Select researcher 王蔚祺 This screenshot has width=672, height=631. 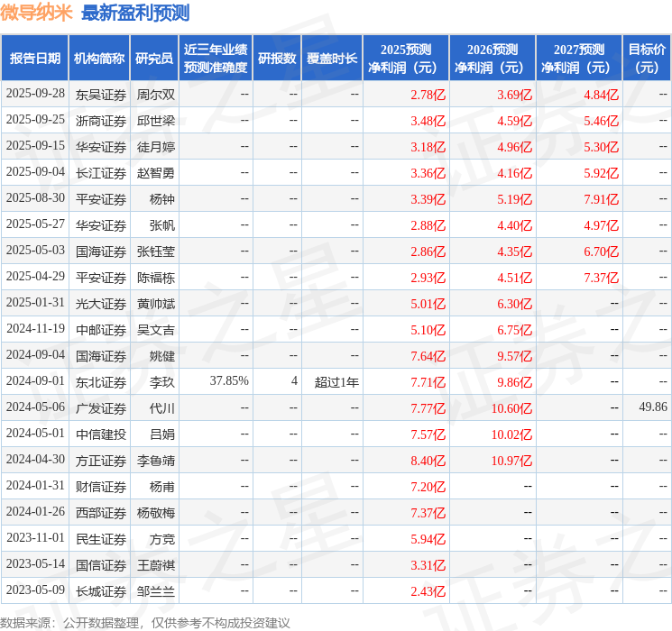(156, 565)
